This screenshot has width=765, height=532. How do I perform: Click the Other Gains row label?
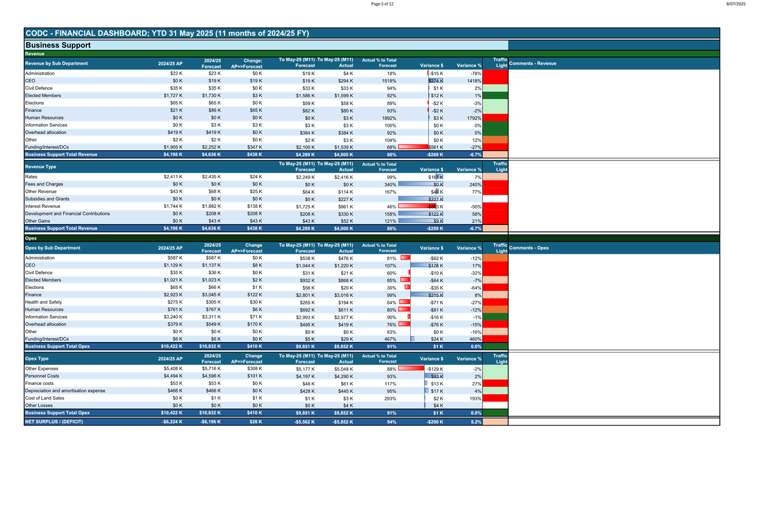pos(37,221)
